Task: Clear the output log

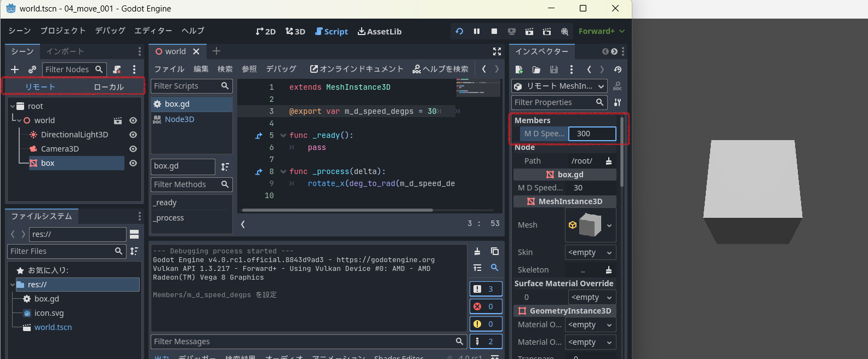Action: point(477,251)
